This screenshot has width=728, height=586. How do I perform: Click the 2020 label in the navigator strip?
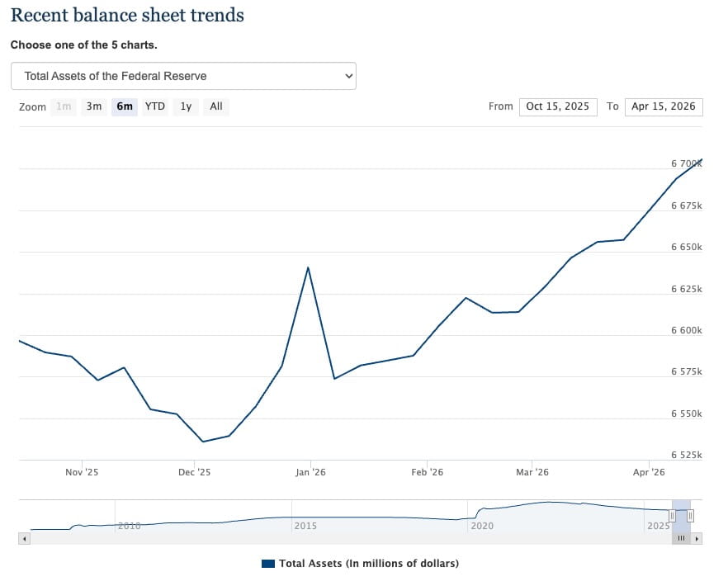point(482,526)
